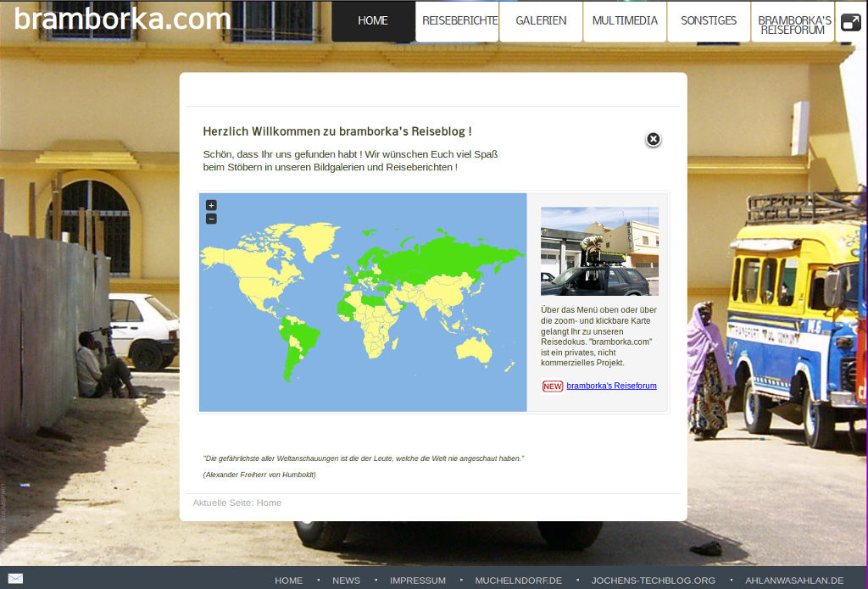Open the MULTIMEDIA menu
Viewport: 868px width, 589px height.
(x=625, y=21)
